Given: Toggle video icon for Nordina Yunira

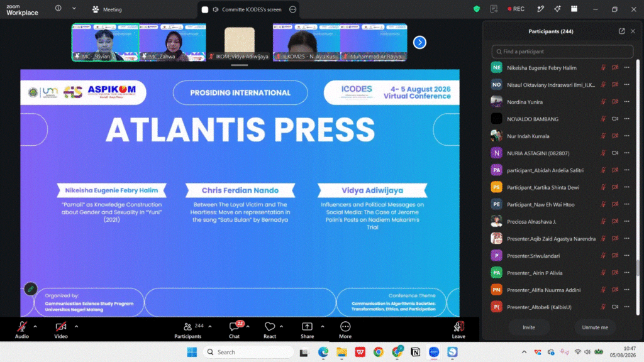Looking at the screenshot, I should pos(615,102).
